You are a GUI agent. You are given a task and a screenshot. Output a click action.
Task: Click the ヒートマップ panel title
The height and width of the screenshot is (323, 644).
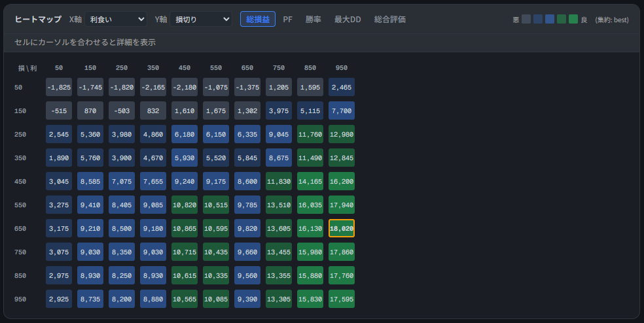[38, 20]
